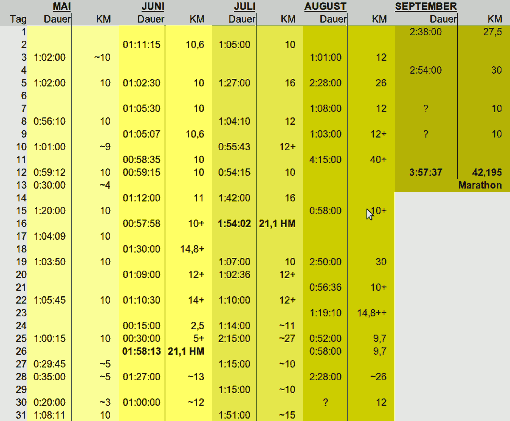Click the cell showing 01:02:30
Image resolution: width=510 pixels, height=421 pixels.
point(141,83)
